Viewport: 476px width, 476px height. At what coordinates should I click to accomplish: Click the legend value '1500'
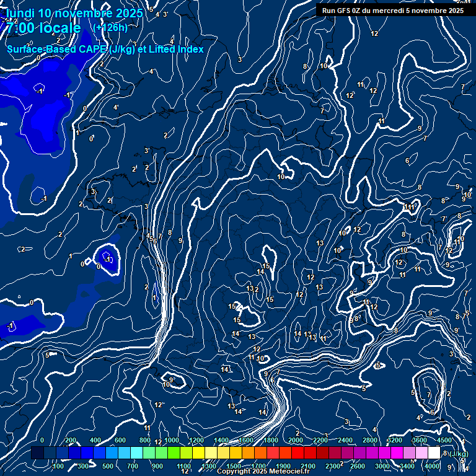click(x=234, y=466)
